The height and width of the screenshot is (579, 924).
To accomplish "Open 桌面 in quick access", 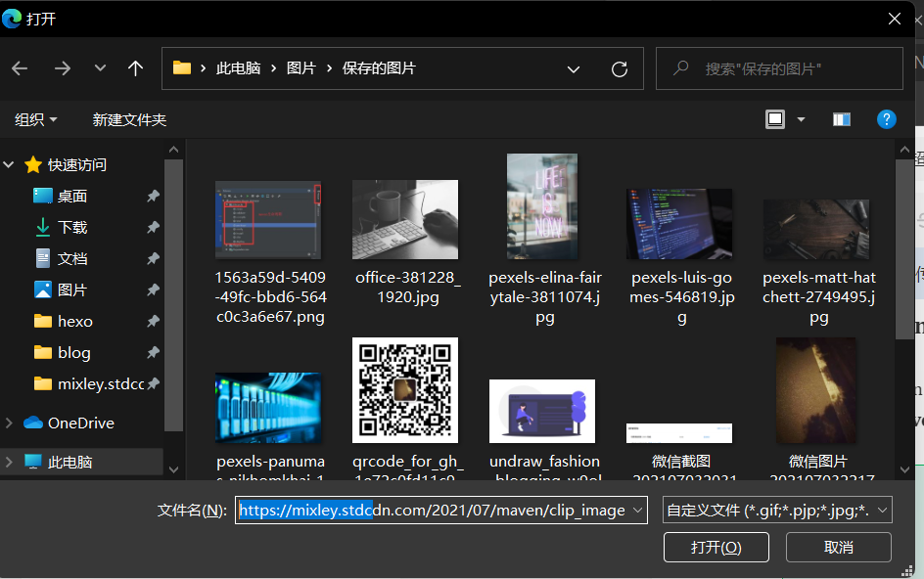I will pos(60,196).
